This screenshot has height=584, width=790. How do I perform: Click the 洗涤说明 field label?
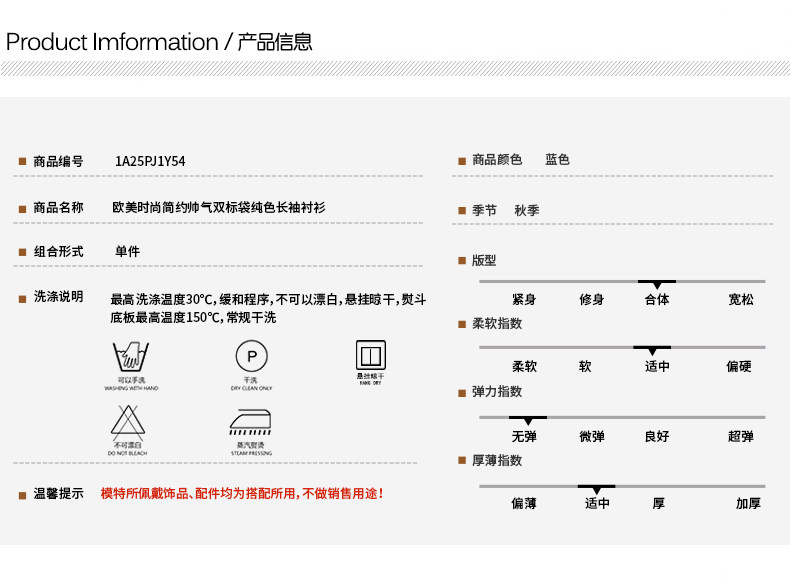(58, 296)
